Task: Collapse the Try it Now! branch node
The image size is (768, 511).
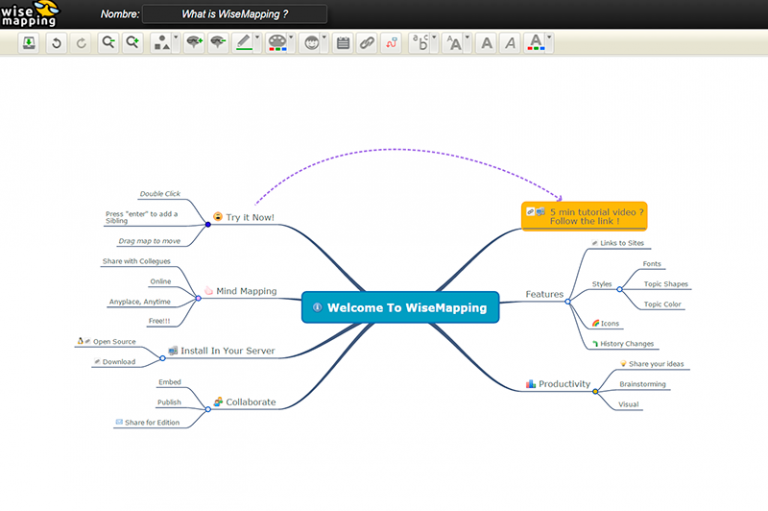Action: coord(208,224)
